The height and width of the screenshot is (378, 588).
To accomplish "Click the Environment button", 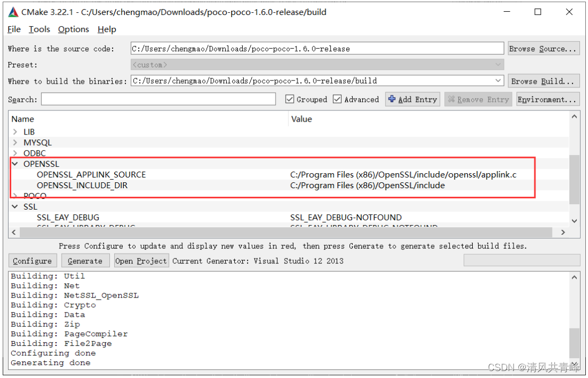I will [x=548, y=99].
